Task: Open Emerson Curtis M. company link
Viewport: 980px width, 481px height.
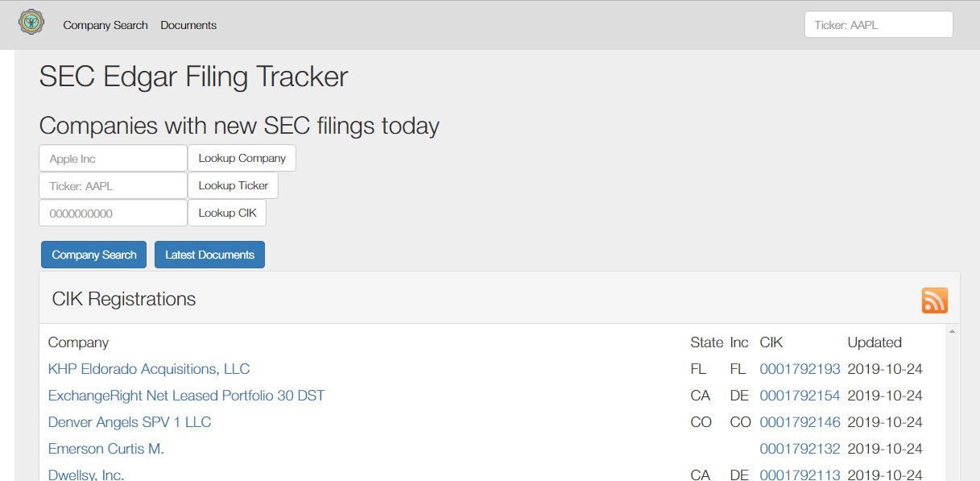Action: tap(105, 449)
